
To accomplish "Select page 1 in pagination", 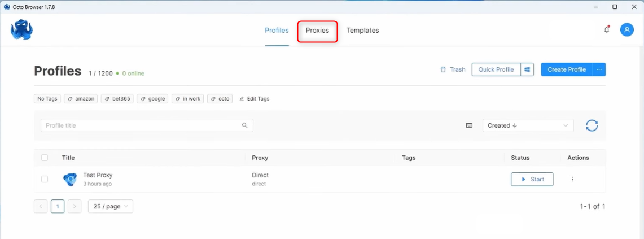I will pyautogui.click(x=58, y=206).
